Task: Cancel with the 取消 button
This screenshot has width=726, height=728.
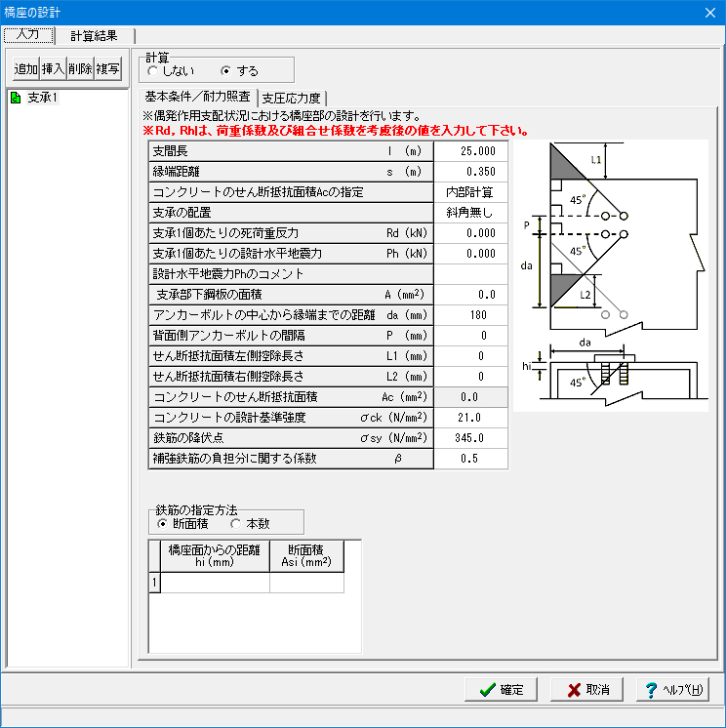Action: tap(586, 690)
